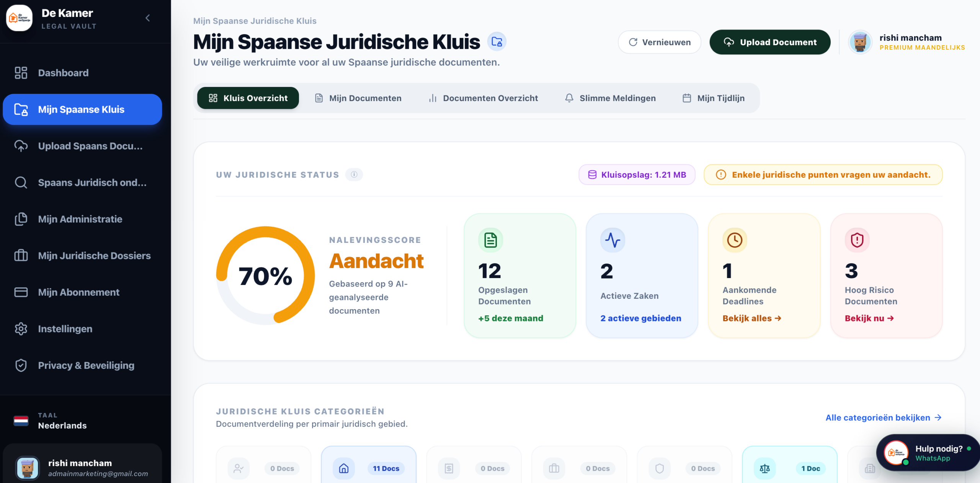This screenshot has width=980, height=483.
Task: Click Upload Document button
Action: 770,42
